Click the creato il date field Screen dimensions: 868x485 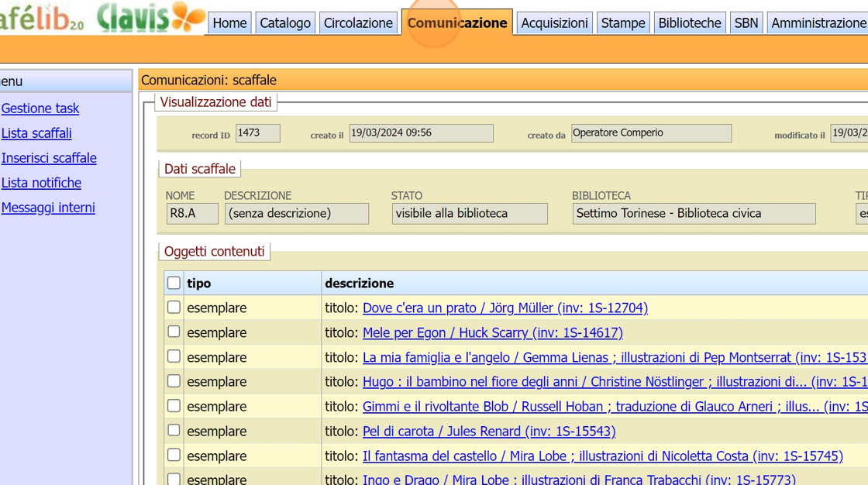422,133
